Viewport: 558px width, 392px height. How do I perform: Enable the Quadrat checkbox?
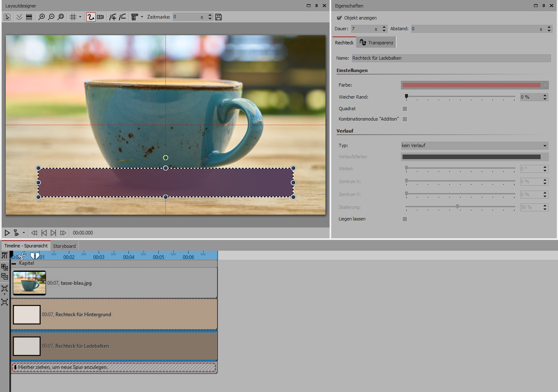[405, 109]
